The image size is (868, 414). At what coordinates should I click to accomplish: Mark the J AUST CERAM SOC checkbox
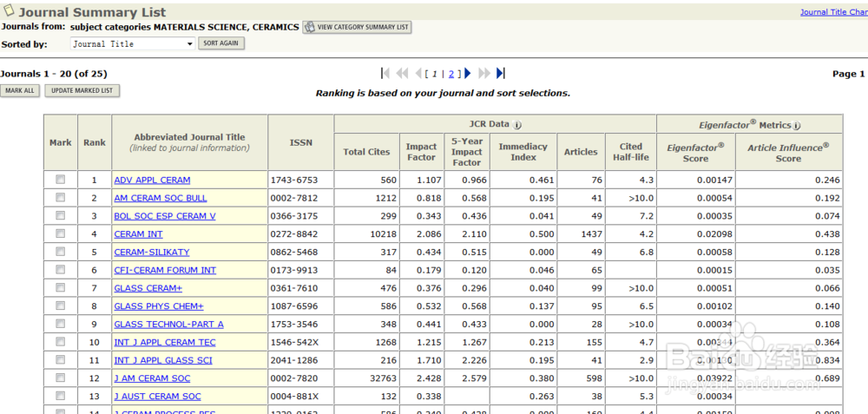point(61,396)
